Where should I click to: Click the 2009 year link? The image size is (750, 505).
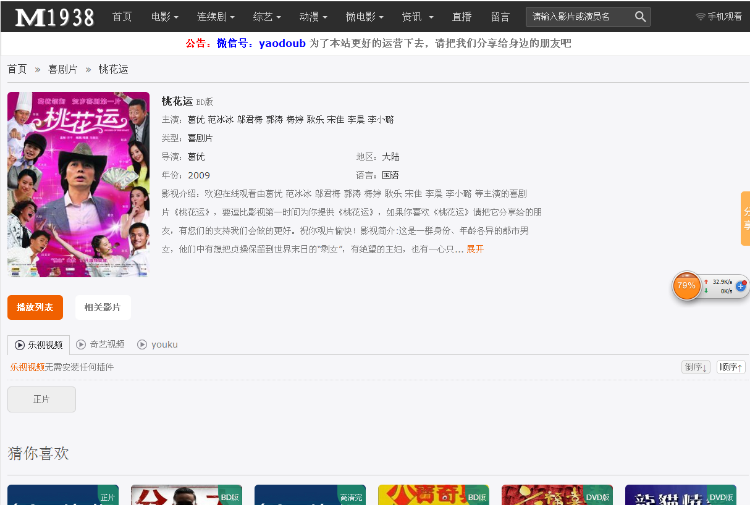[x=199, y=176]
